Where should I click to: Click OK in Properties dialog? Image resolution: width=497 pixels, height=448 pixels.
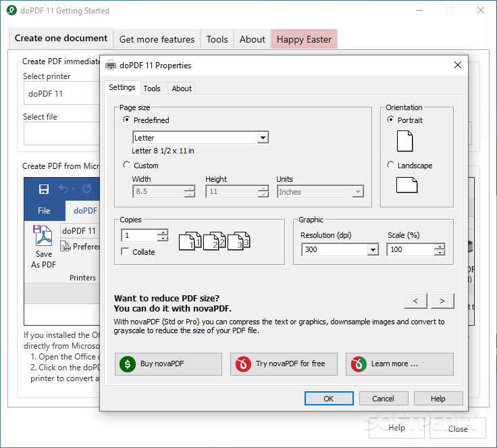pyautogui.click(x=329, y=399)
